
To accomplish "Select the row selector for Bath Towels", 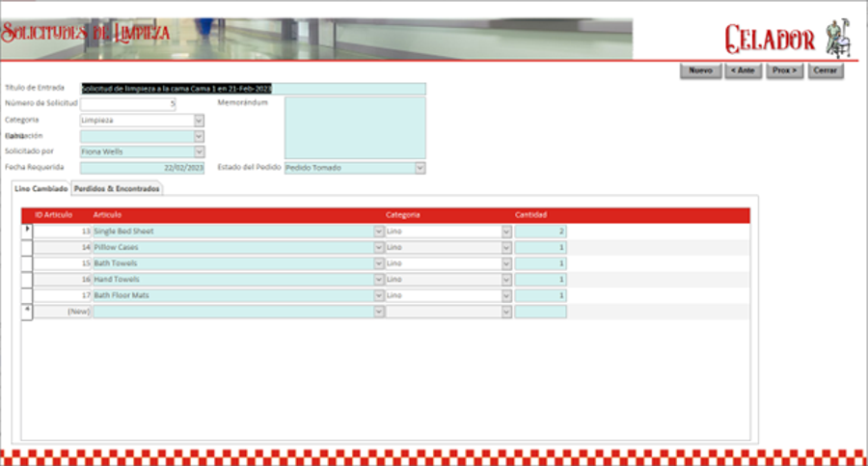I will pyautogui.click(x=27, y=263).
